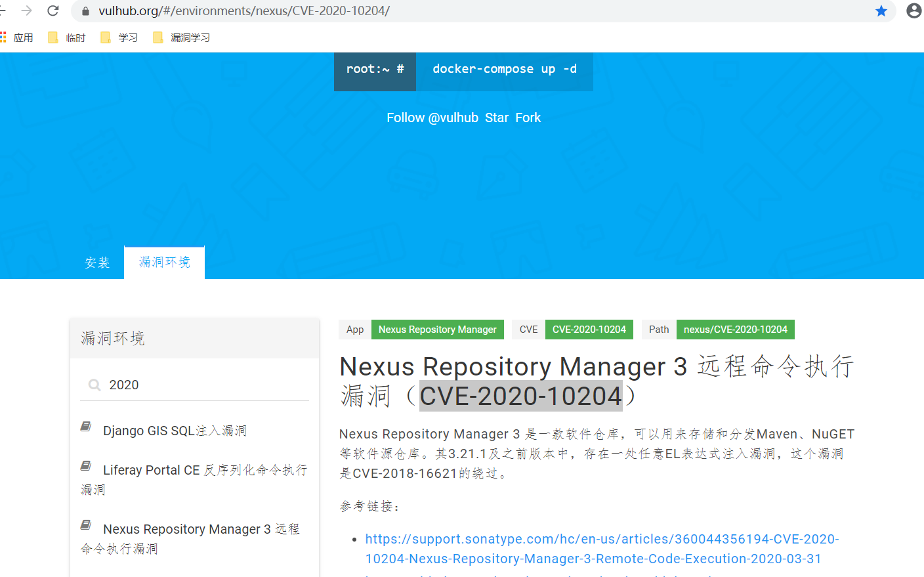Open Nexus Repository Manager 3 远程命令执行漏洞 entry

click(x=190, y=538)
